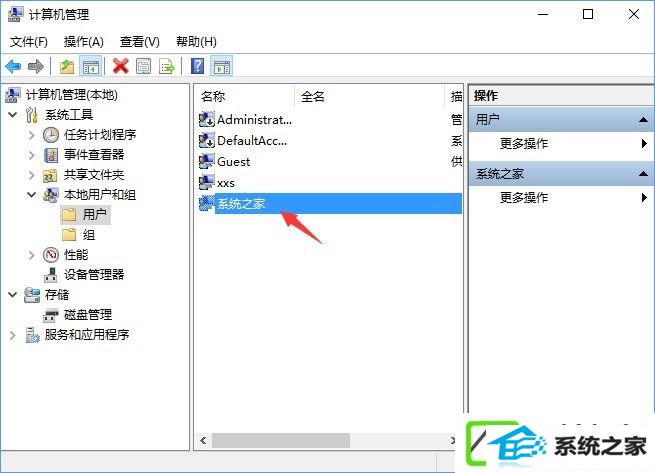Open Properties via the toolbar icon
Viewport: 655px width, 473px height.
click(x=144, y=66)
